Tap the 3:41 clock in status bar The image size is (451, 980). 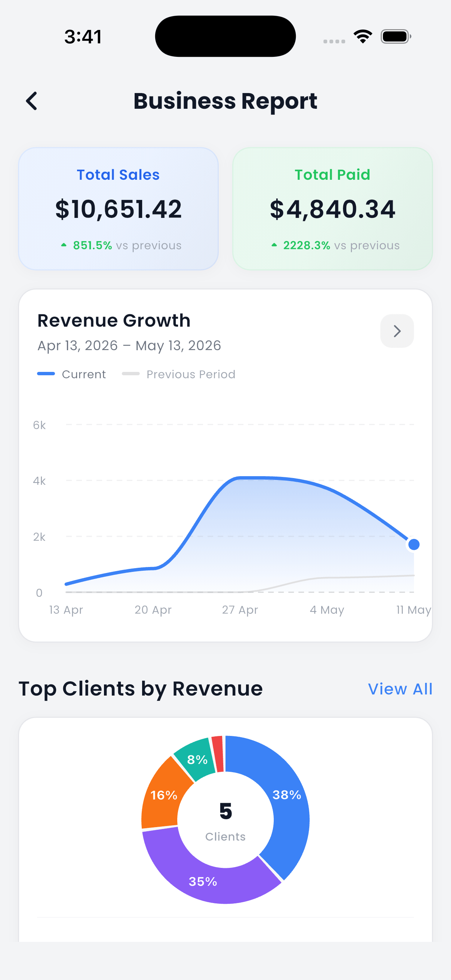(83, 37)
